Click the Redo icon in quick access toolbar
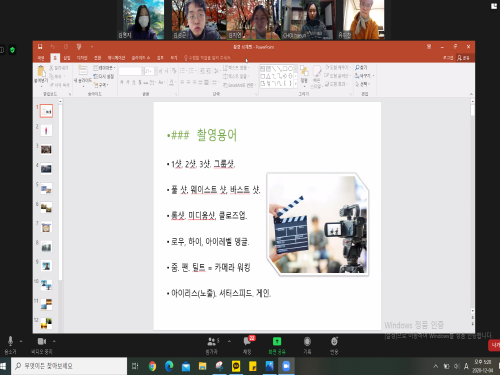 66,47
